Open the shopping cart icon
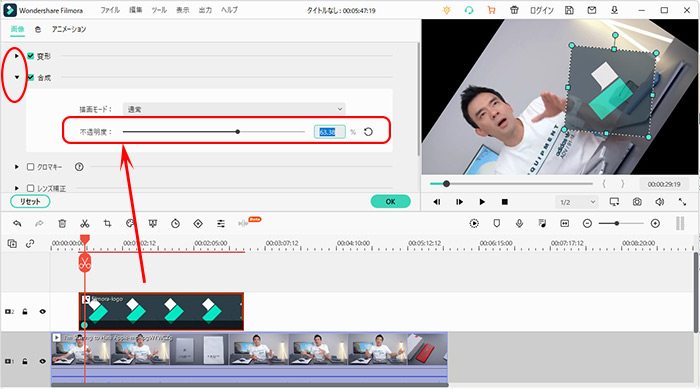This screenshot has width=700, height=389. (492, 10)
